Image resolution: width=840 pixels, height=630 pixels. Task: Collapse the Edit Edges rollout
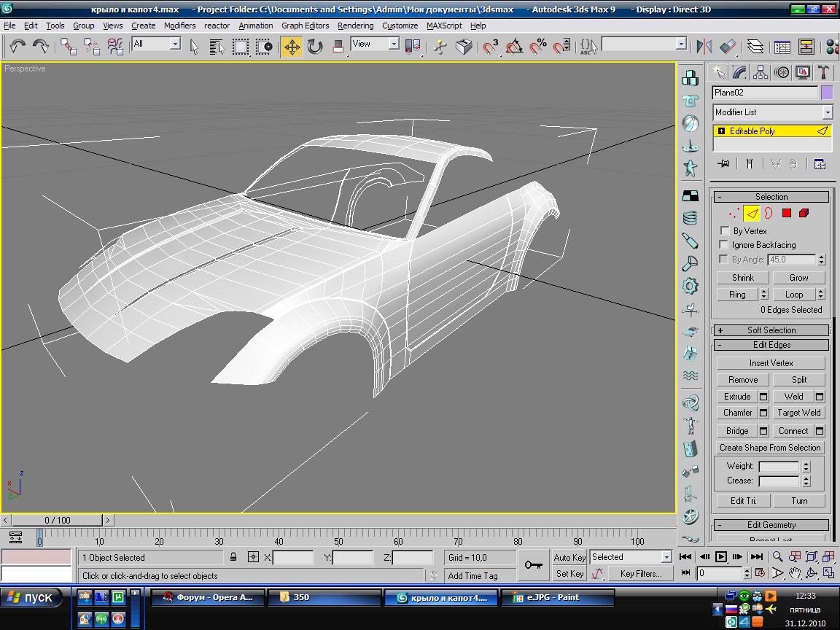(x=771, y=345)
